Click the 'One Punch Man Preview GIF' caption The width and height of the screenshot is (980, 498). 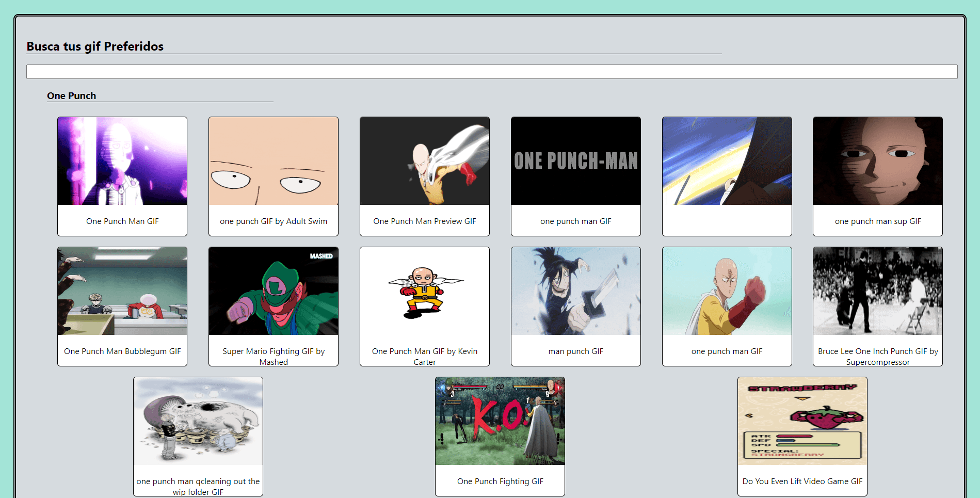(425, 221)
